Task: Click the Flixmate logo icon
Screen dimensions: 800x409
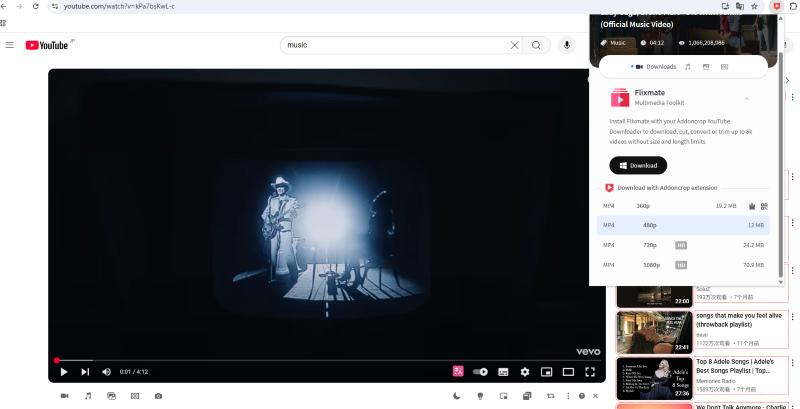Action: (620, 97)
